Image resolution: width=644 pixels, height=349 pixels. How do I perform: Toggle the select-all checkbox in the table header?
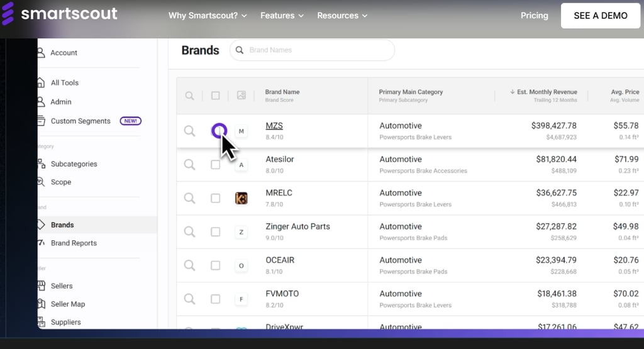pos(215,96)
